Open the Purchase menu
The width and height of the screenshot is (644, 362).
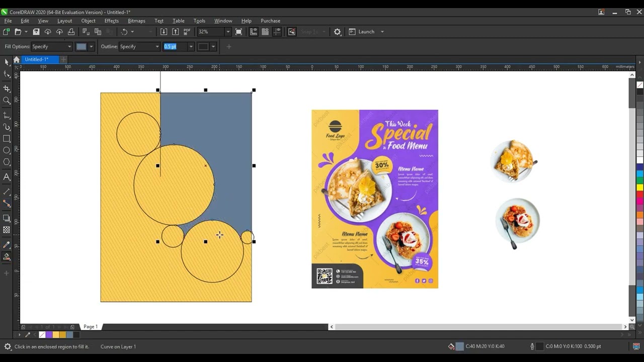[270, 21]
